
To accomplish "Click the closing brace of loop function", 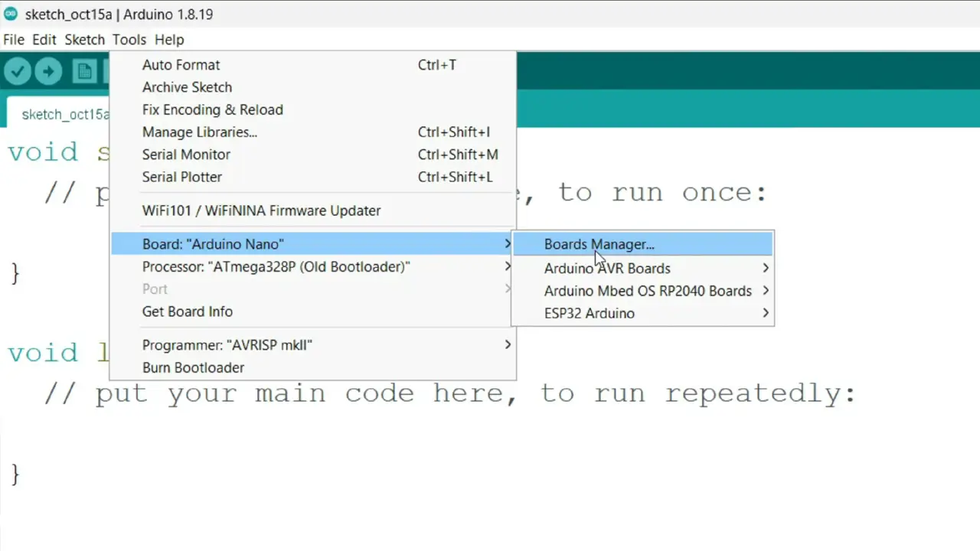I will click(x=15, y=474).
